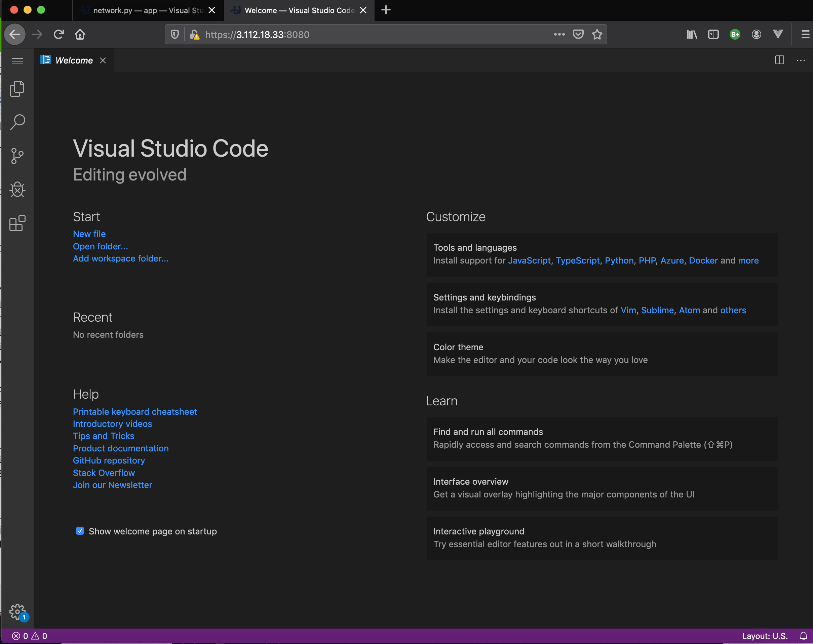Install Vim keybindings link
The width and height of the screenshot is (813, 644).
[x=628, y=310]
